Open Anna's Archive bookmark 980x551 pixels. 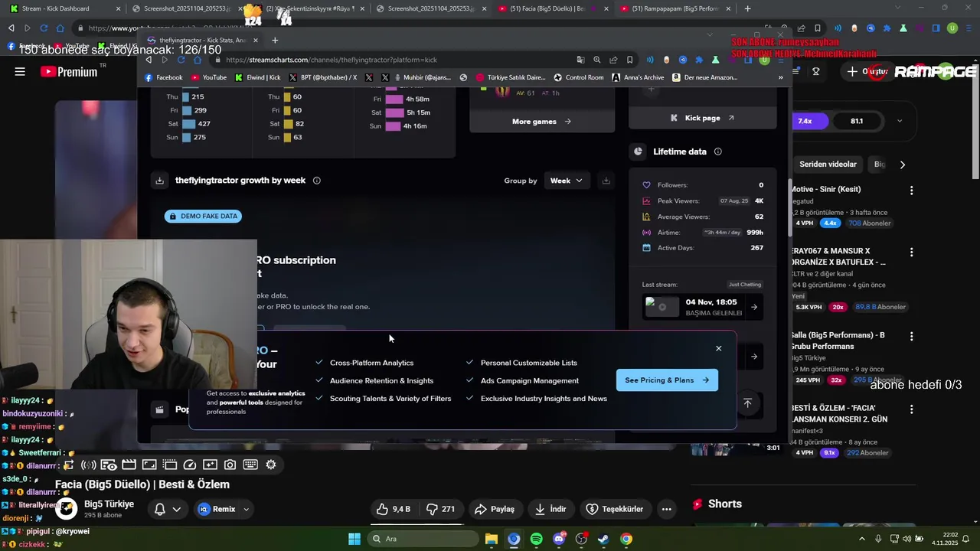pyautogui.click(x=639, y=77)
